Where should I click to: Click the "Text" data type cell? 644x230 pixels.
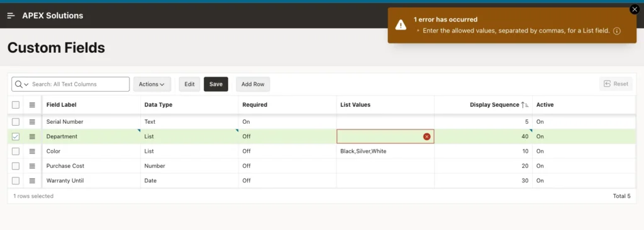click(x=189, y=122)
